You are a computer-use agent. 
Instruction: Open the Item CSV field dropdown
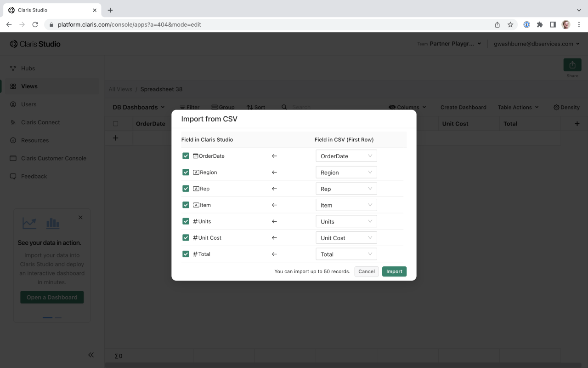(x=346, y=205)
